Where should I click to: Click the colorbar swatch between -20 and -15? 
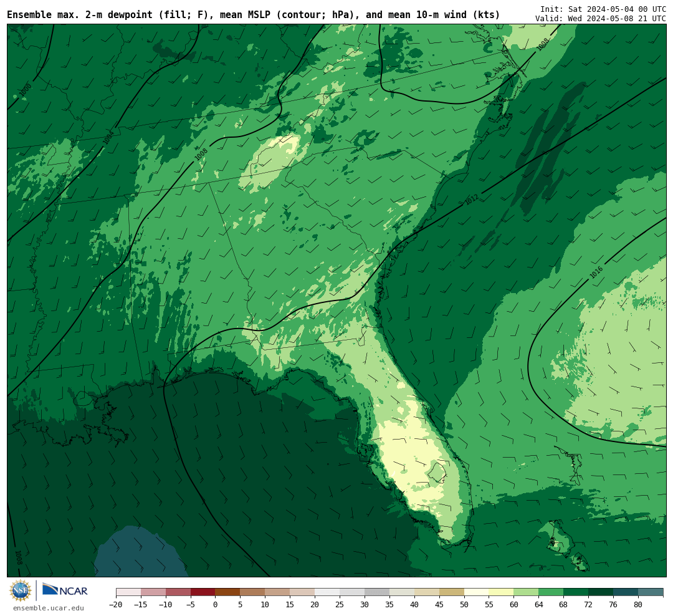click(x=128, y=592)
